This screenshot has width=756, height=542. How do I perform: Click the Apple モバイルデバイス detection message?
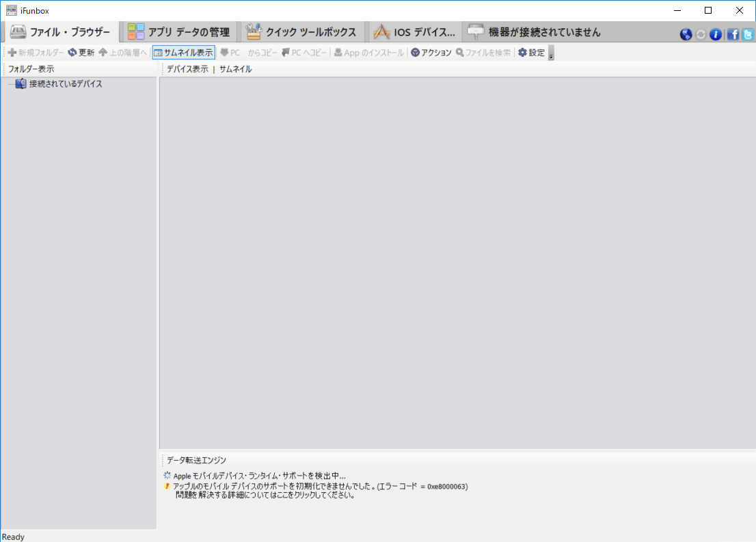[x=259, y=476]
